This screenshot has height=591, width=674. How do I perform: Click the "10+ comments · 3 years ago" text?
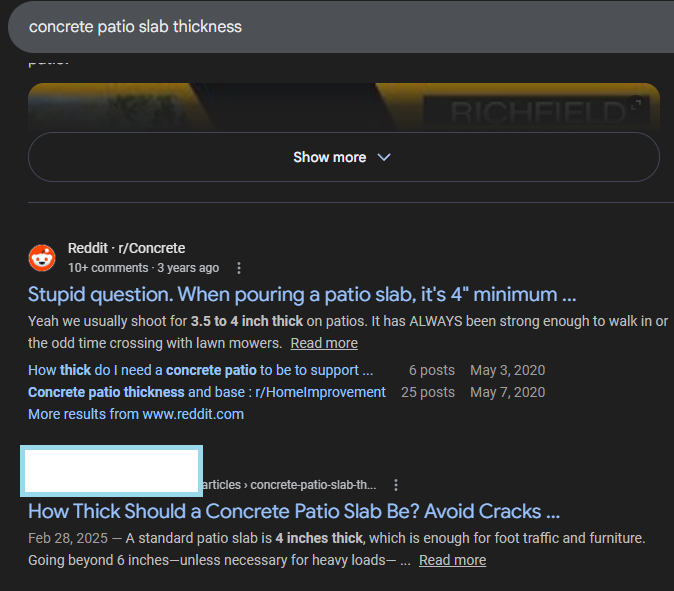143,268
